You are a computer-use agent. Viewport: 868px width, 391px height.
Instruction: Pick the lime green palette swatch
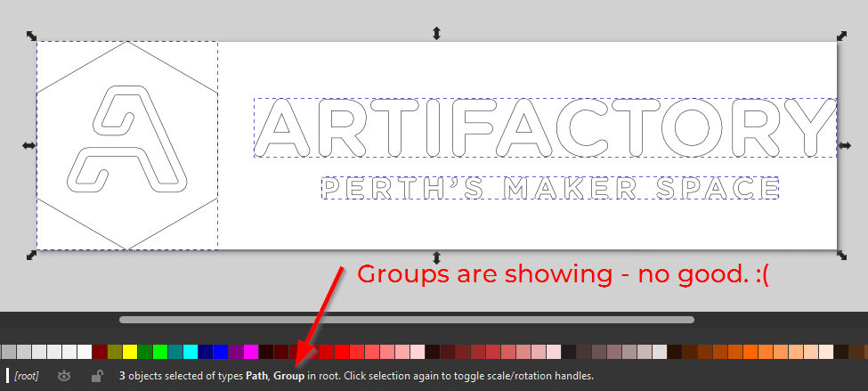coord(160,352)
